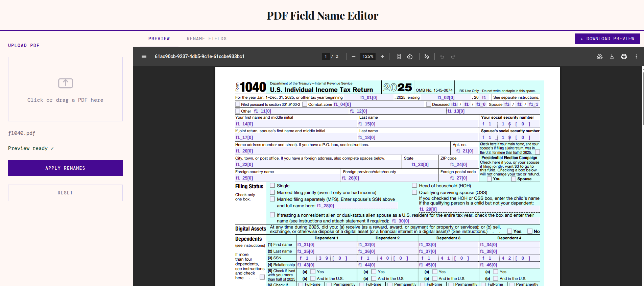
Task: Click the upload icon in drop zone
Action: (x=66, y=83)
